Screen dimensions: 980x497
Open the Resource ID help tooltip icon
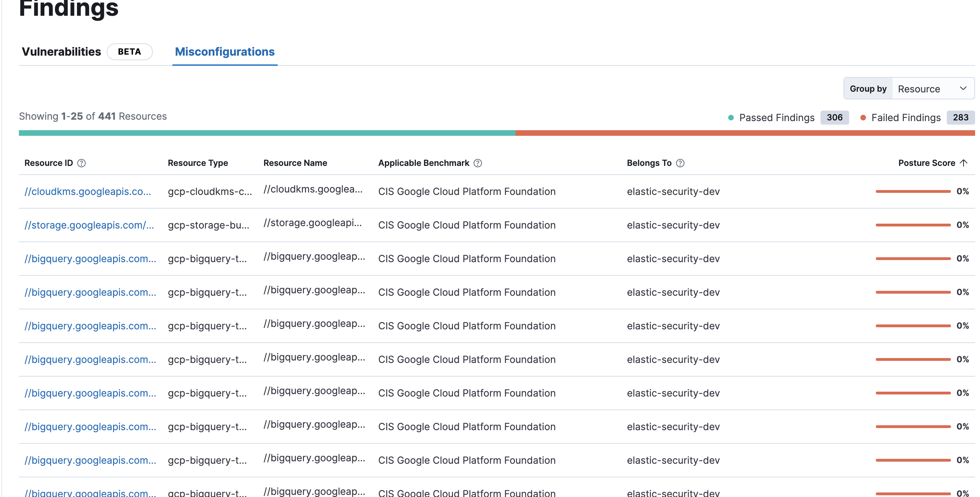tap(81, 163)
